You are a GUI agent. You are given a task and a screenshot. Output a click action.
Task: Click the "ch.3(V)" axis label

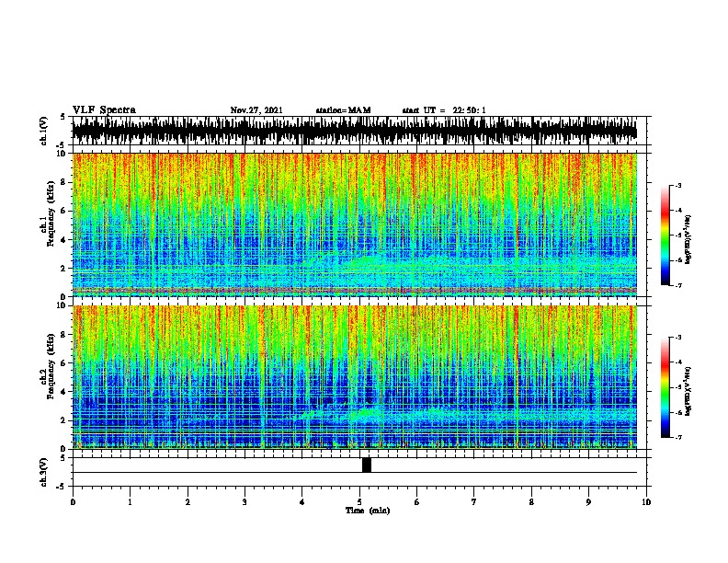44,472
